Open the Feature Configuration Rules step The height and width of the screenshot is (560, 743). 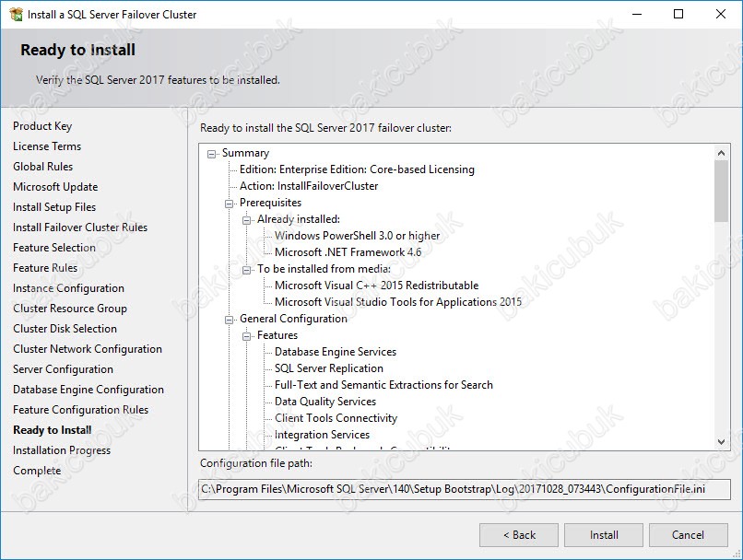pos(80,410)
